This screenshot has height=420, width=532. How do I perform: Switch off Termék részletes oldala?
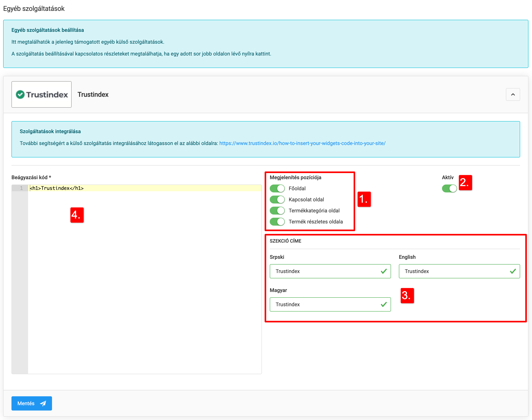pyautogui.click(x=277, y=222)
